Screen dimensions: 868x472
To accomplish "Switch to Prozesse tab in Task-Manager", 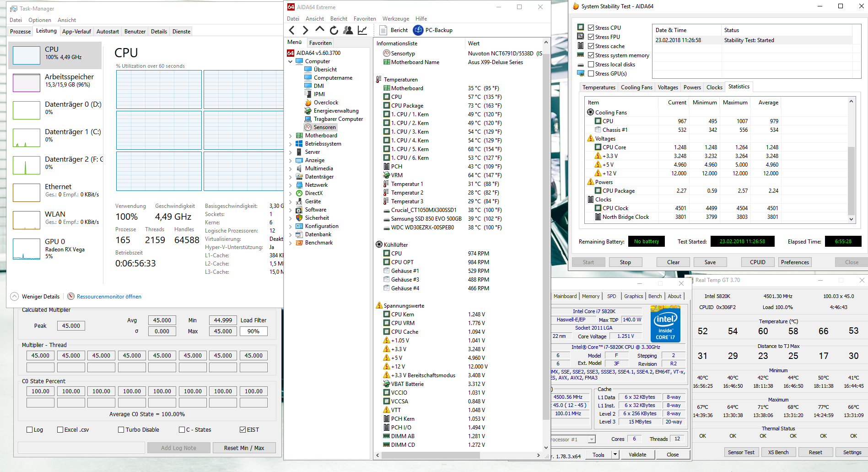I will (21, 32).
